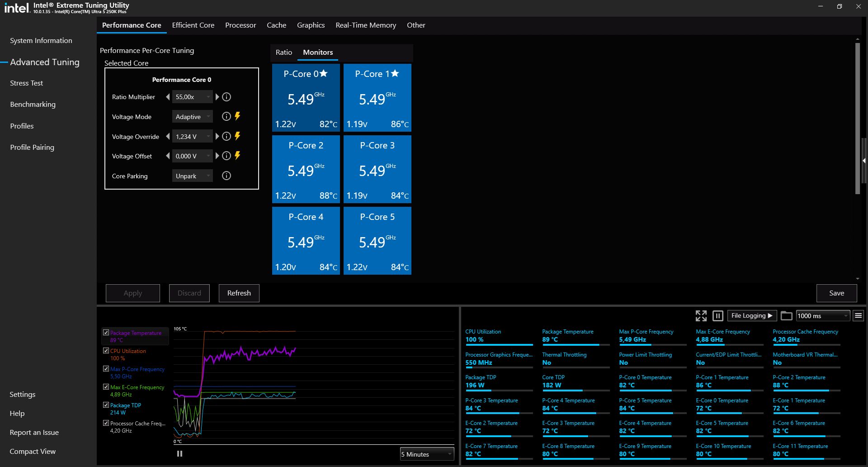Viewport: 868px width, 467px height.
Task: Uncheck Package Temperature graph checkbox
Action: (x=106, y=332)
